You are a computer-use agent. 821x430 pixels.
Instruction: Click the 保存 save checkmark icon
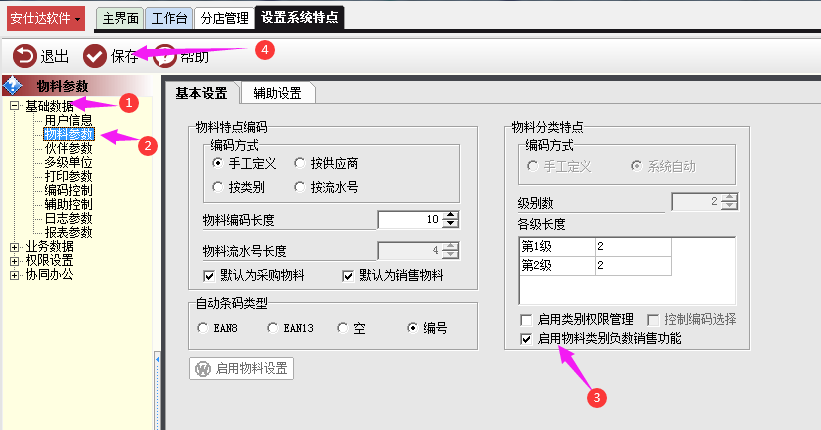click(x=95, y=56)
